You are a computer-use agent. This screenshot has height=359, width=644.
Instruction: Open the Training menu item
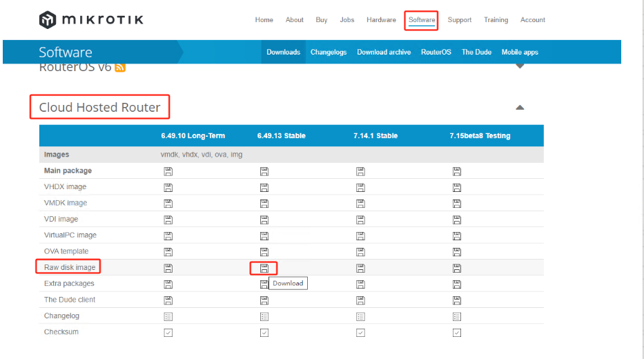pyautogui.click(x=496, y=20)
